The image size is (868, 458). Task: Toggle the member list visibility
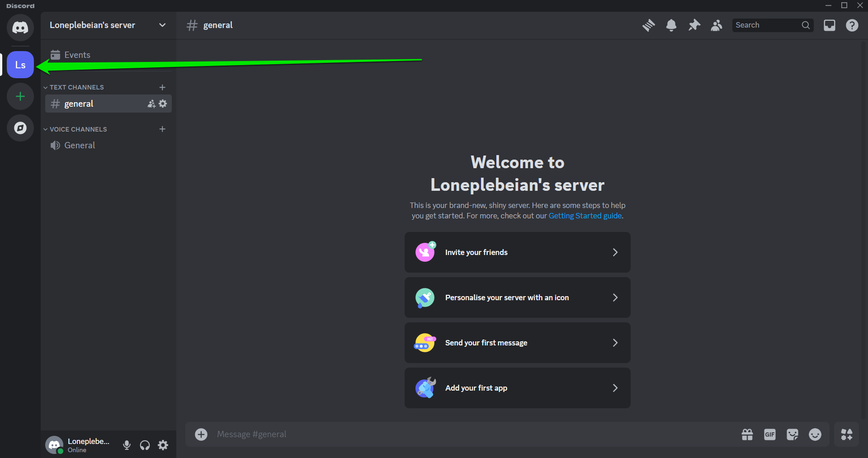point(717,25)
